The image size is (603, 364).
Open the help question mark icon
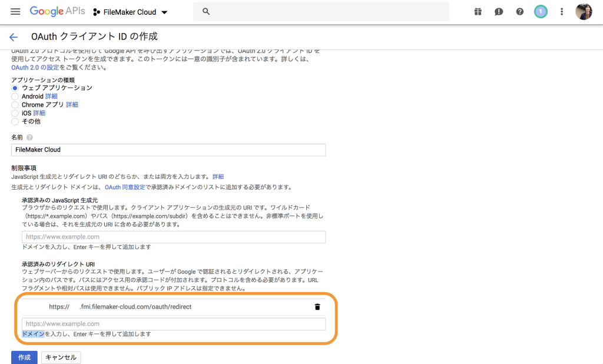pyautogui.click(x=519, y=12)
